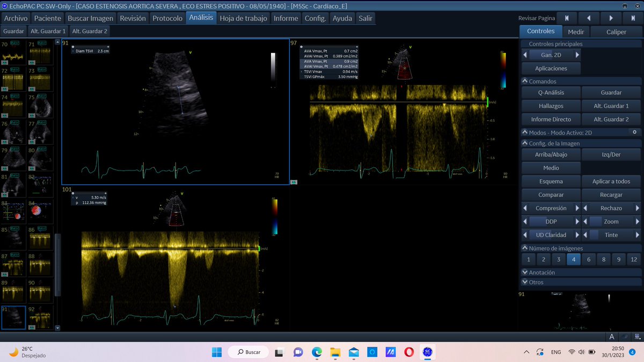Set number of images to 3
The height and width of the screenshot is (362, 644).
[559, 260]
